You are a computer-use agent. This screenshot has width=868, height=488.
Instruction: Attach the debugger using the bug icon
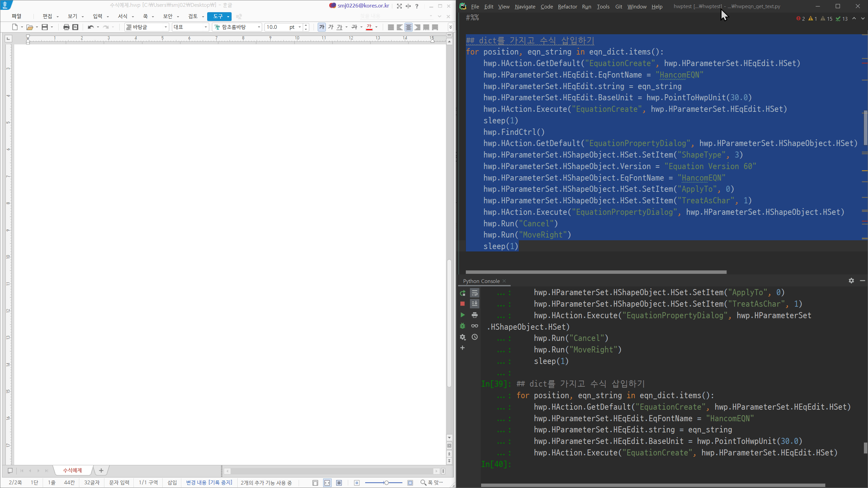(462, 326)
